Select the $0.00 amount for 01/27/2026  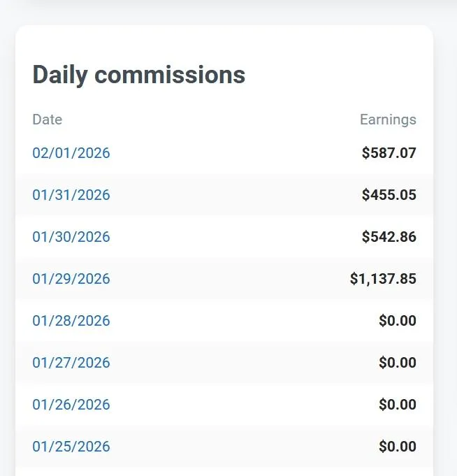point(397,363)
